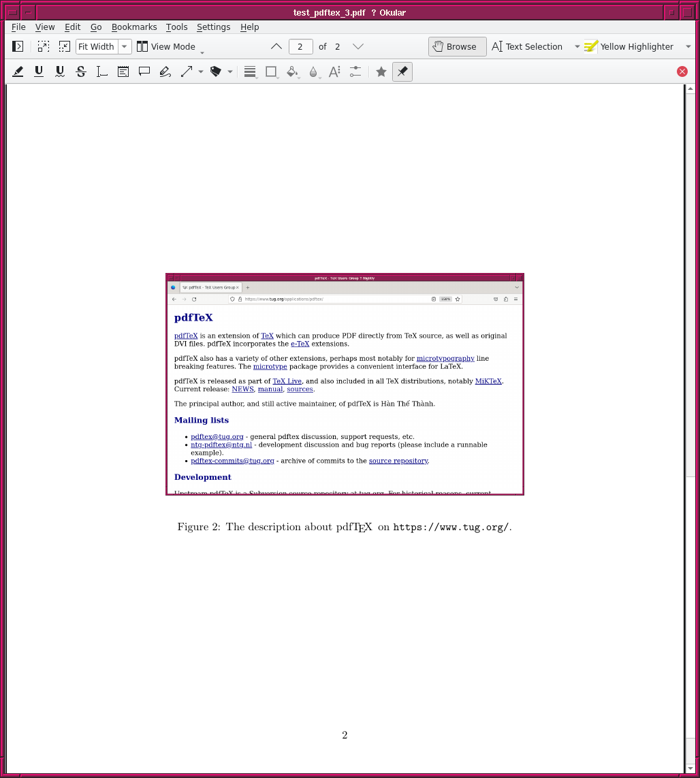Expand the stamp tool dropdown arrow
Screen dimensions: 700x778
click(230, 71)
